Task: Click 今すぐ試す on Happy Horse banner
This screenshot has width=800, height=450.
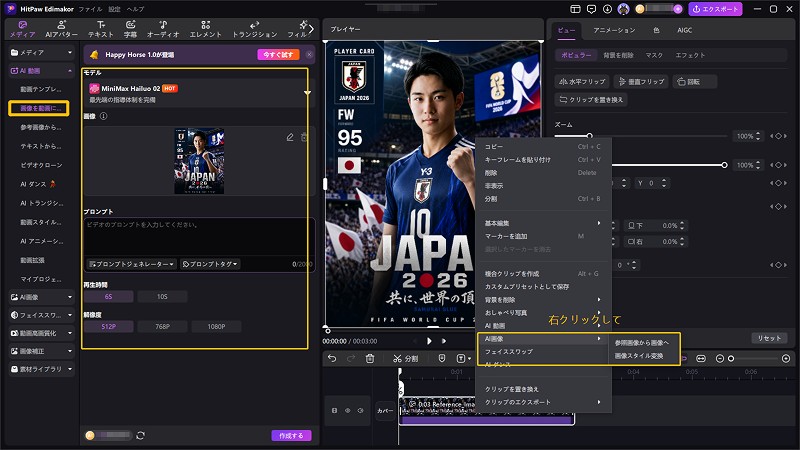Action: coord(278,55)
